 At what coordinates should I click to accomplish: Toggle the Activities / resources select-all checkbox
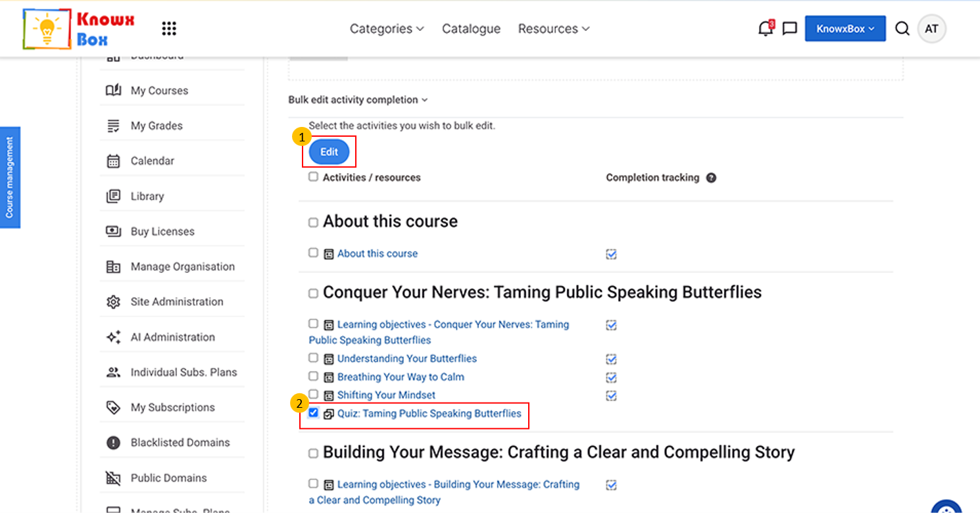313,176
